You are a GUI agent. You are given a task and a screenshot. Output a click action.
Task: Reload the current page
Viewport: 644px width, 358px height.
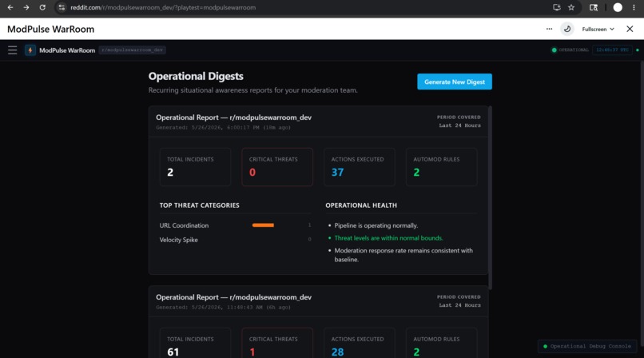tap(42, 7)
